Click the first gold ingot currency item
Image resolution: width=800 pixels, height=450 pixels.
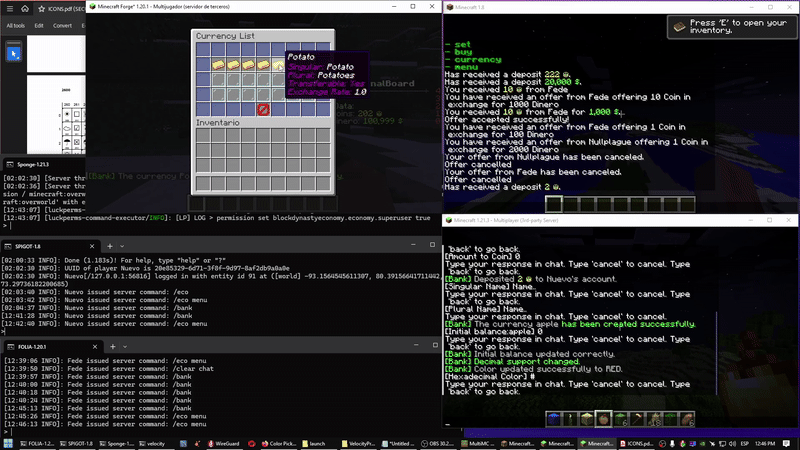coord(218,64)
